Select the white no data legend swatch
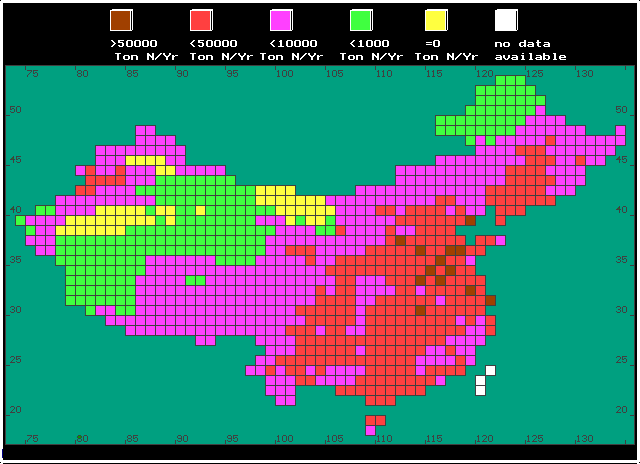640x464 pixels. pyautogui.click(x=506, y=20)
